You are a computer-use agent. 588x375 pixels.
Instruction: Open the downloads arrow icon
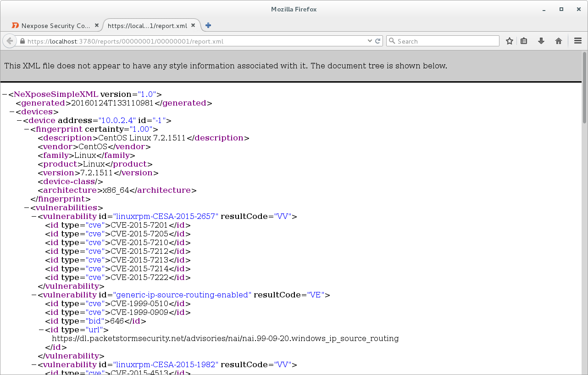pyautogui.click(x=541, y=41)
